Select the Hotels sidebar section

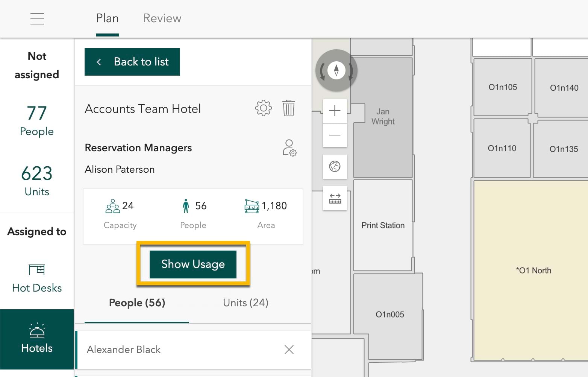coord(37,339)
